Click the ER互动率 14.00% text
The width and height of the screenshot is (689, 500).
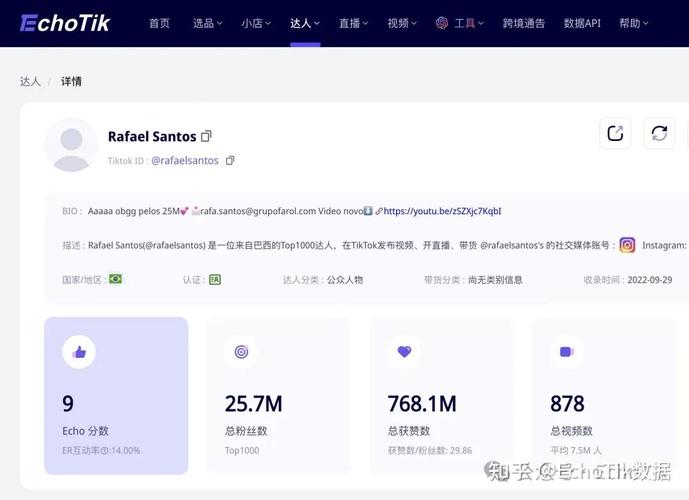[101, 450]
